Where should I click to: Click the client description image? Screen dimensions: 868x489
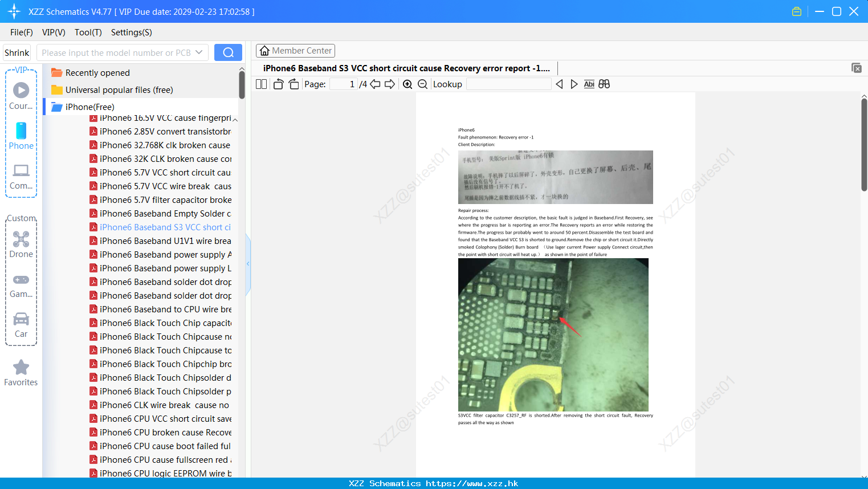[x=556, y=177]
